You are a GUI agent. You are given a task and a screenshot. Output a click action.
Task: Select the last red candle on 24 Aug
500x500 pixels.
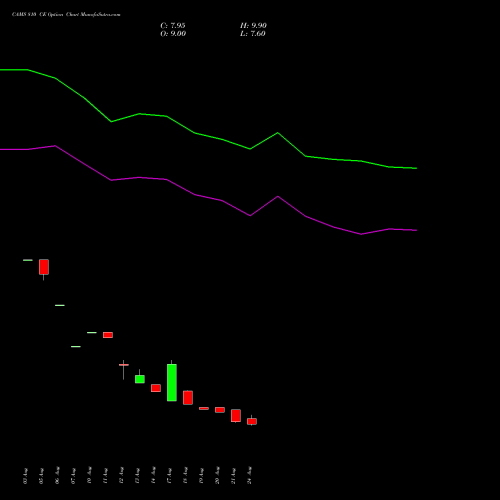pyautogui.click(x=252, y=421)
